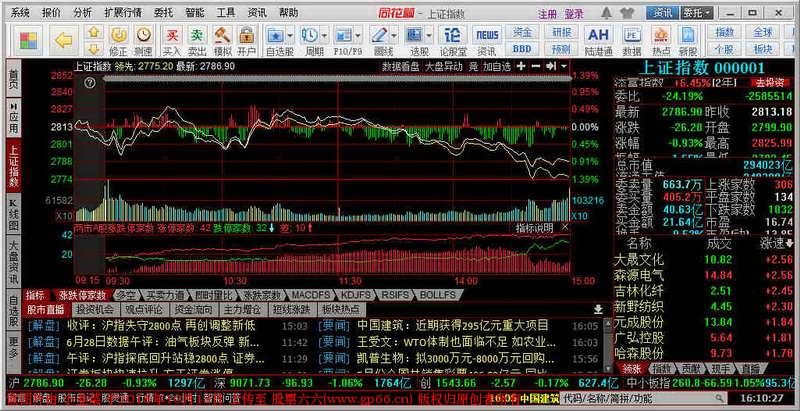Screen dimensions: 800x411
Task: Open the 论股堂 forum icon
Action: click(455, 41)
